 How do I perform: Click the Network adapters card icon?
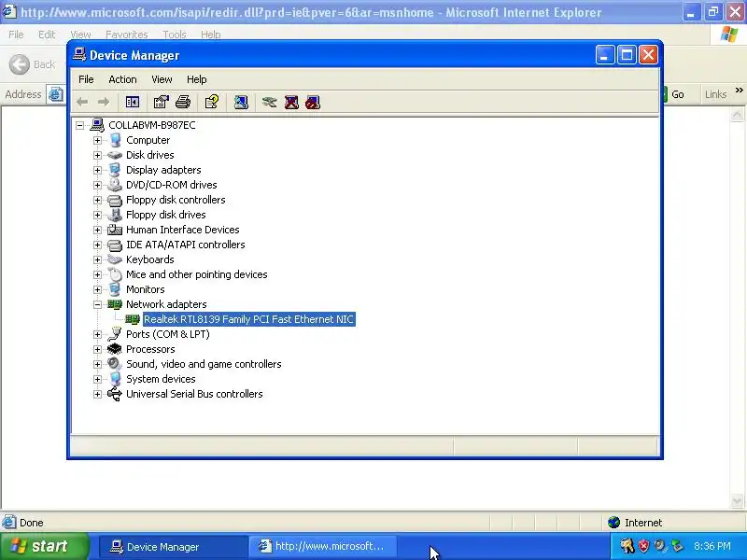point(114,304)
